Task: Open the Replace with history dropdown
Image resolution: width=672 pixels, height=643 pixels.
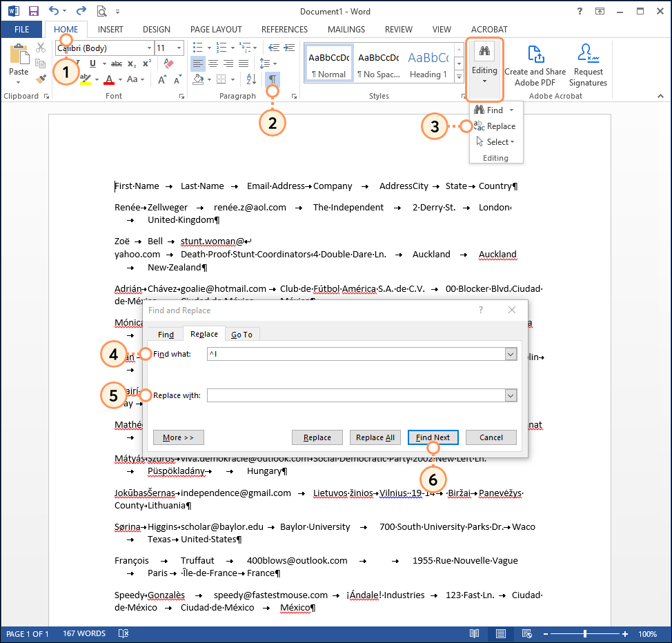Action: pos(511,395)
